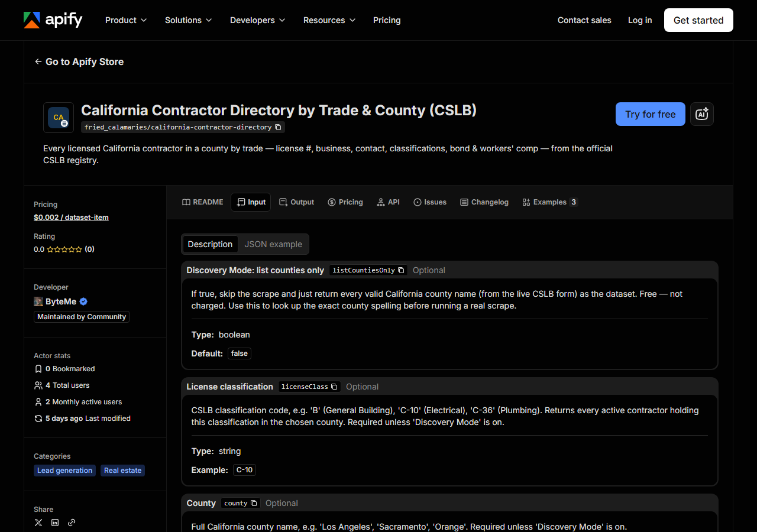Open the API tab
Viewport: 757px width, 532px height.
point(388,202)
